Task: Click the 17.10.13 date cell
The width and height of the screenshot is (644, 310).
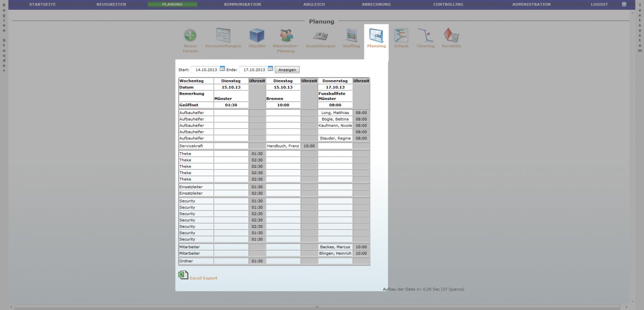Action: (335, 87)
